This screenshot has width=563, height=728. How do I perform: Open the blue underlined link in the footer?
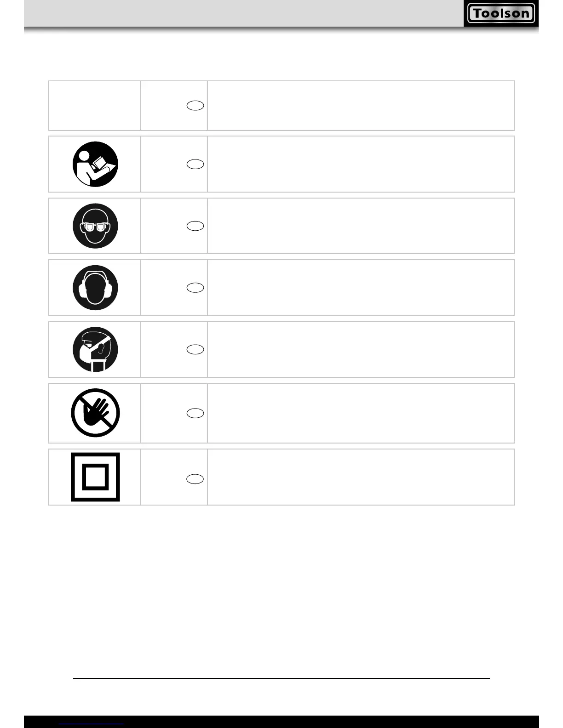coord(92,724)
